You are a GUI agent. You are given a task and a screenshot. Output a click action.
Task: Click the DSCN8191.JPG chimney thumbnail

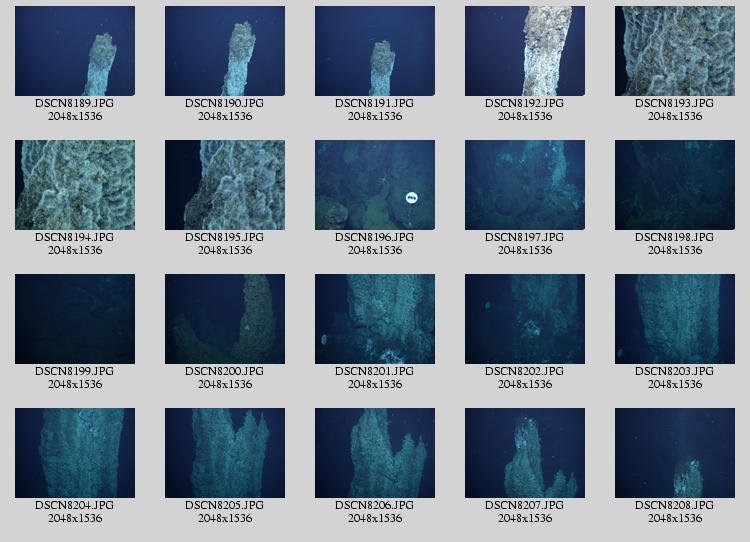pyautogui.click(x=375, y=51)
